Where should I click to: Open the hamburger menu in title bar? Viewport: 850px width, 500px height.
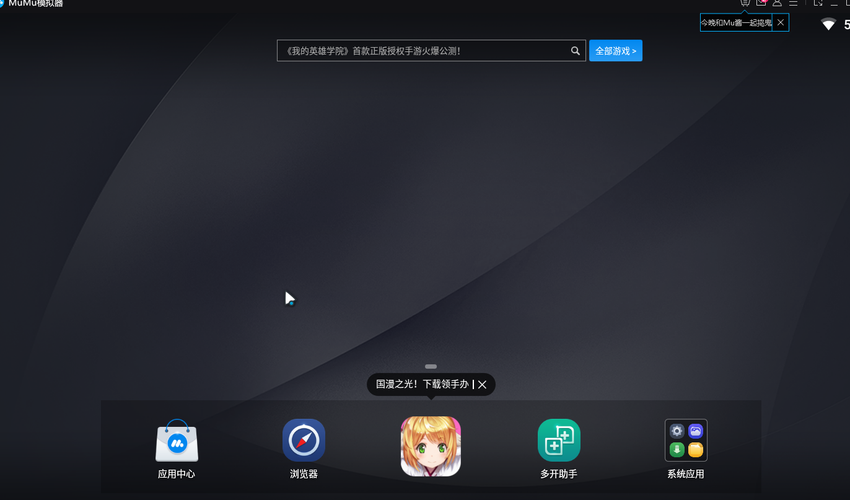point(793,4)
